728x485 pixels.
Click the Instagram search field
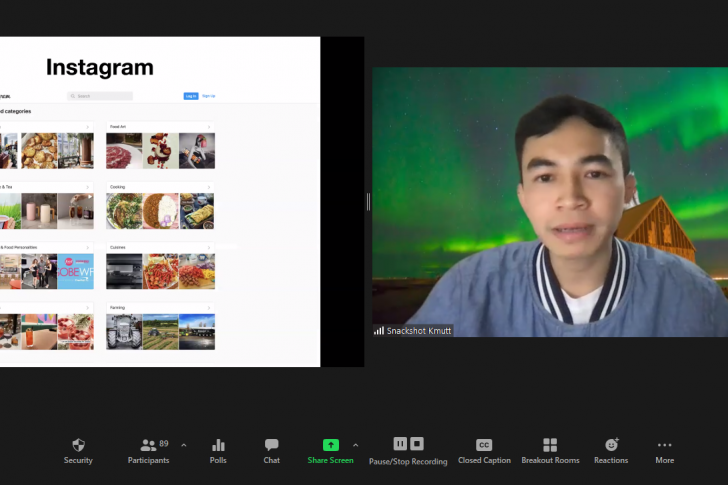(x=100, y=96)
